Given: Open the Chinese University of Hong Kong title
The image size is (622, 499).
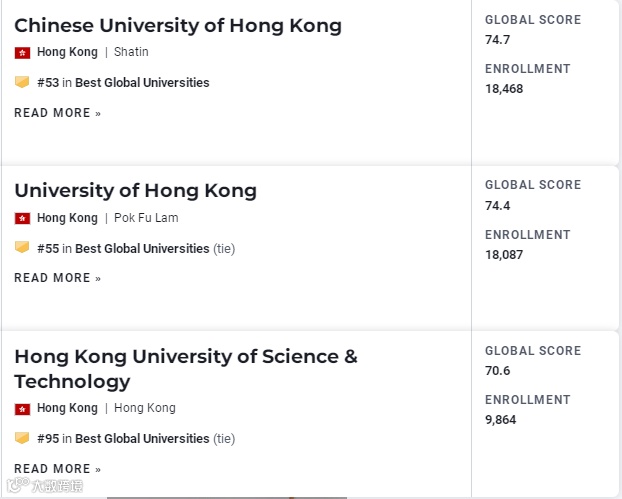Looking at the screenshot, I should (x=178, y=25).
